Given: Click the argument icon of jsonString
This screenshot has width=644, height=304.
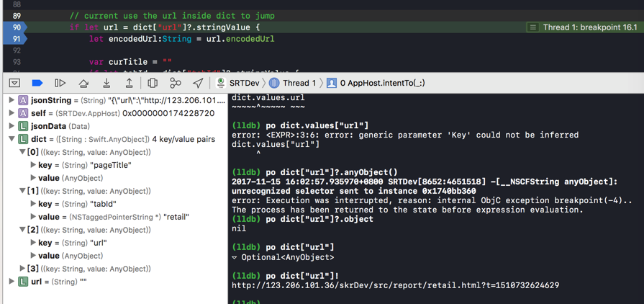Looking at the screenshot, I should click(x=23, y=100).
